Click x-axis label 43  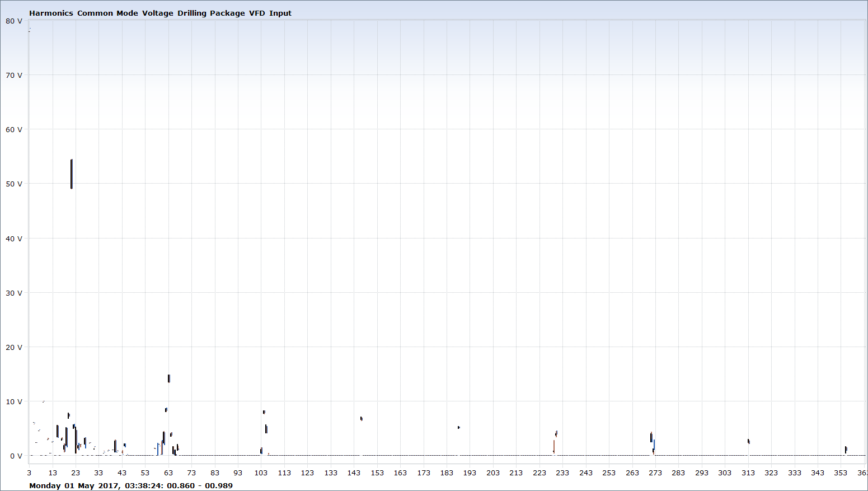(x=122, y=473)
